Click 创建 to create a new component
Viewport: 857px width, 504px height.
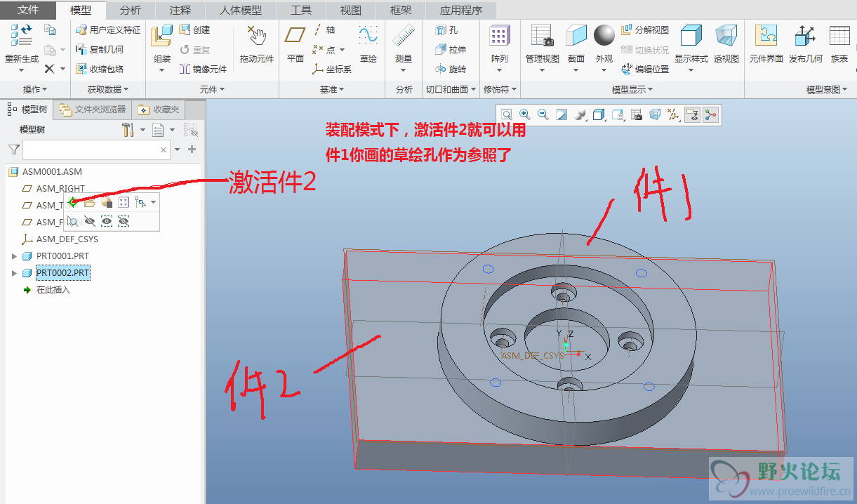(x=195, y=30)
